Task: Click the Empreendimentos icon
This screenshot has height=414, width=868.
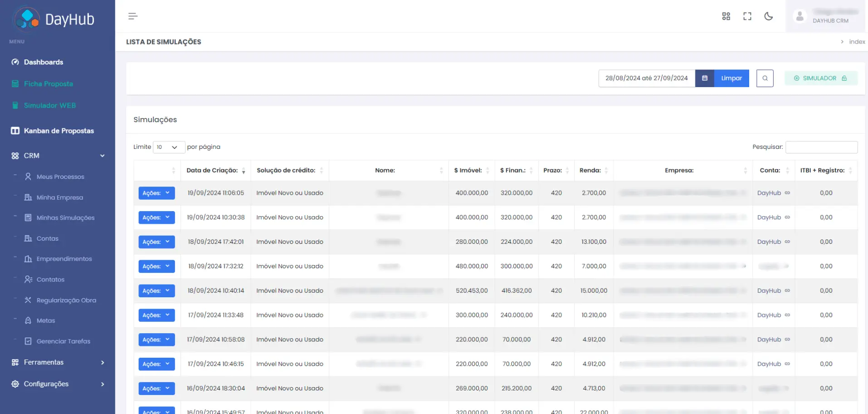Action: click(x=28, y=259)
